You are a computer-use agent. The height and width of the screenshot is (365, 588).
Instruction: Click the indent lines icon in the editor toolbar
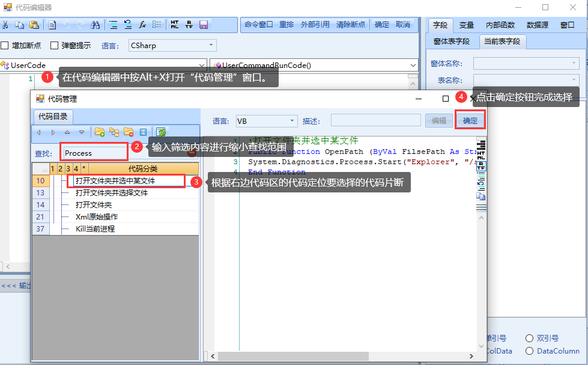point(114,25)
